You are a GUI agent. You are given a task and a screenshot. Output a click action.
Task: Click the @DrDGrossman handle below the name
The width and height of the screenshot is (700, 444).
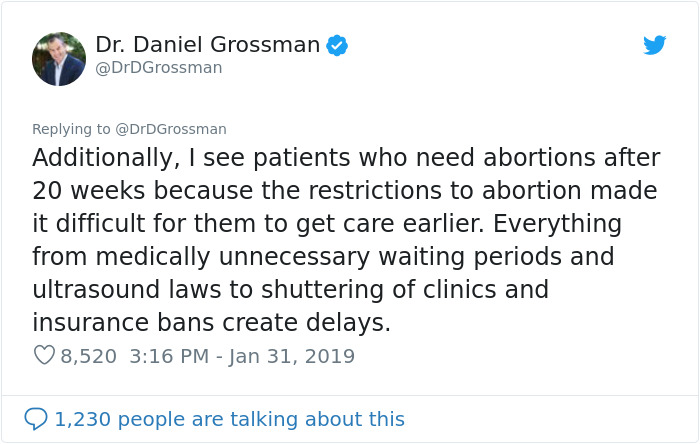[159, 68]
